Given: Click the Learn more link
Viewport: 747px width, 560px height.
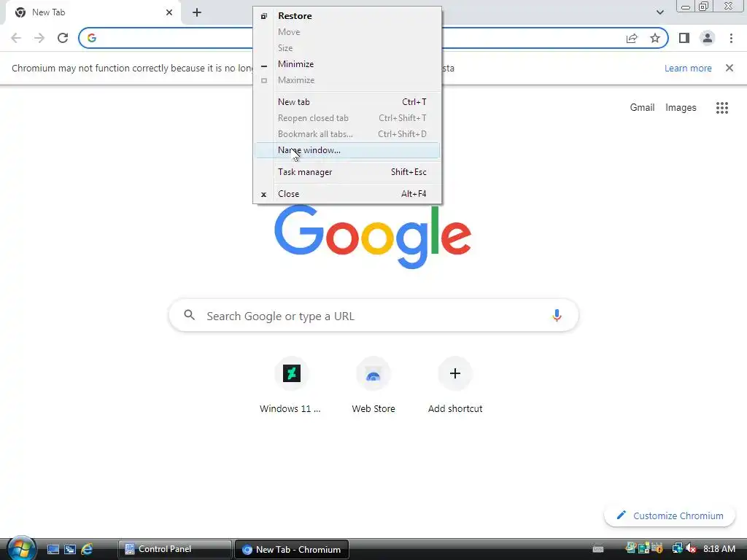Looking at the screenshot, I should 688,68.
